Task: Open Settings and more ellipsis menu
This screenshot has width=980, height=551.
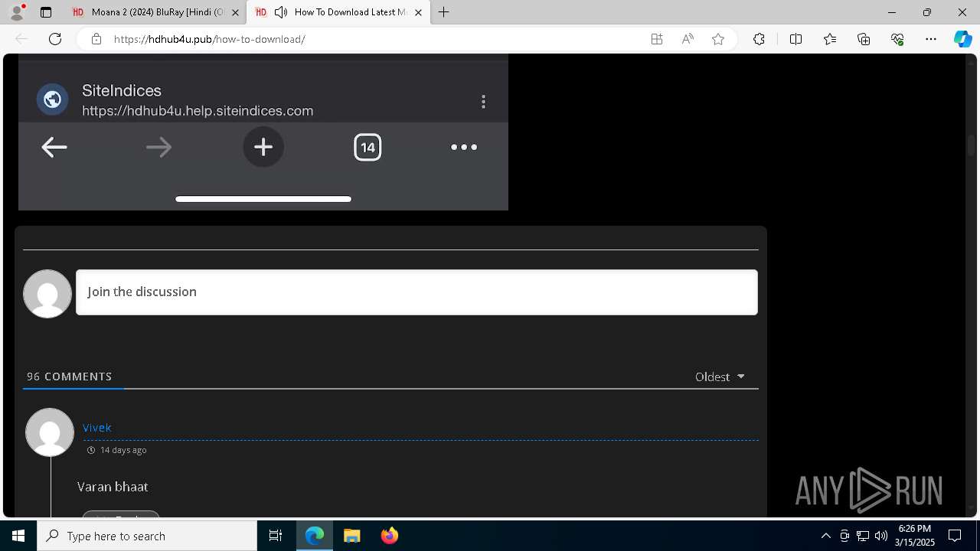Action: (x=931, y=39)
